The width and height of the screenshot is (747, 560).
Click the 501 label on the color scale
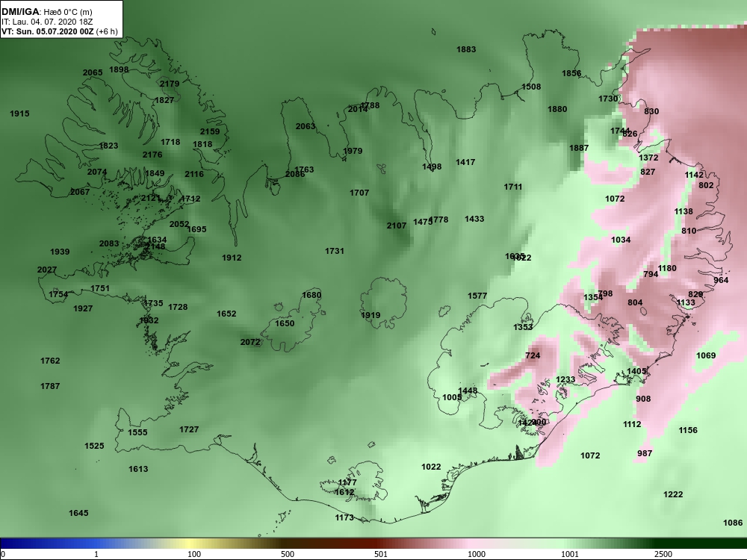click(381, 554)
